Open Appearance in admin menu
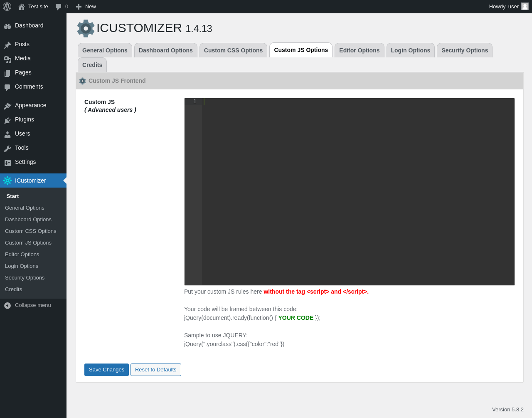The height and width of the screenshot is (418, 532). coord(31,106)
